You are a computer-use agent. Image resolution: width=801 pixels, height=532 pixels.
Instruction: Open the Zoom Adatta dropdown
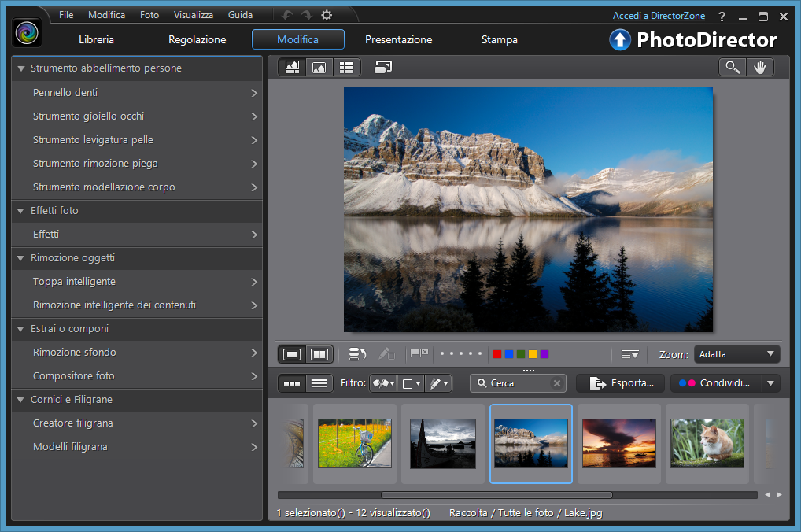(736, 354)
